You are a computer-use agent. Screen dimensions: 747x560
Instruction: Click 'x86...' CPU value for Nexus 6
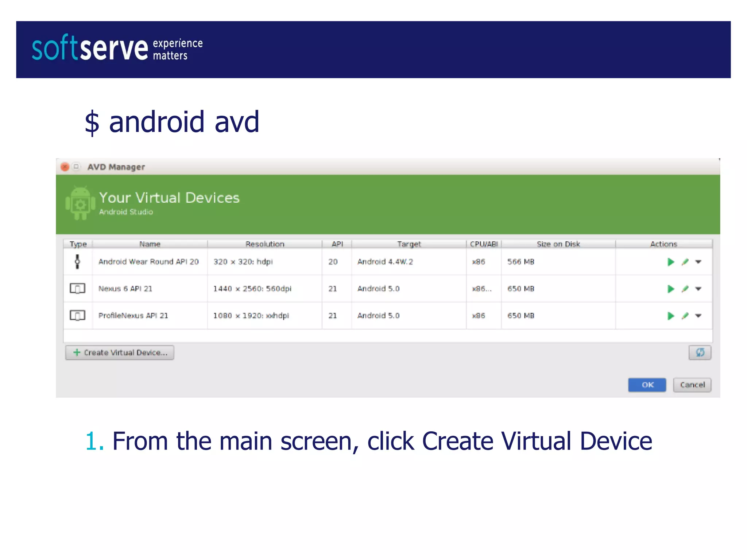click(x=482, y=289)
